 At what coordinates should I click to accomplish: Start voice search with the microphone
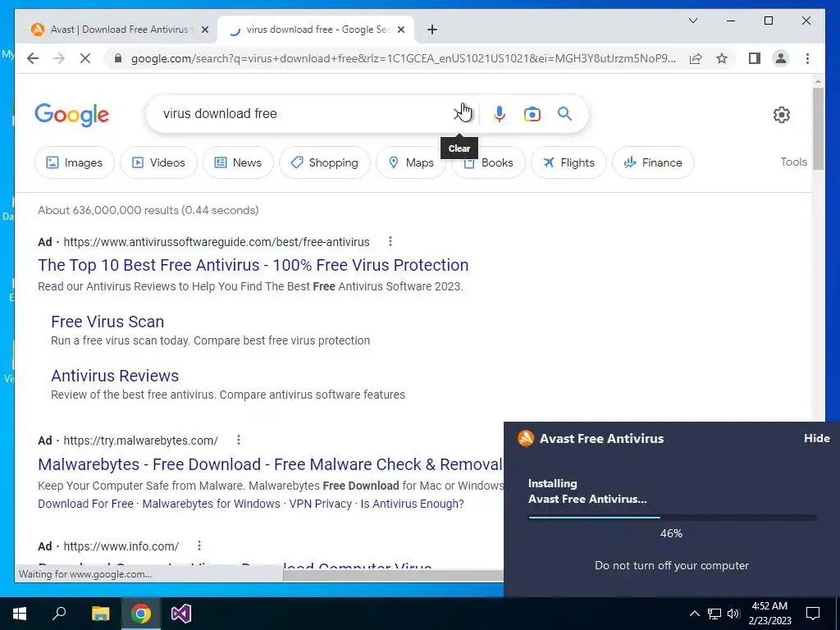tap(500, 113)
